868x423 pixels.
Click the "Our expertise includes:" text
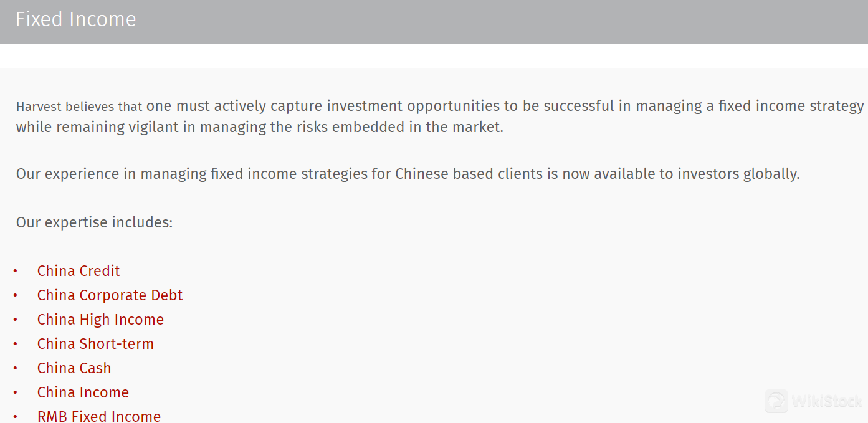click(94, 222)
